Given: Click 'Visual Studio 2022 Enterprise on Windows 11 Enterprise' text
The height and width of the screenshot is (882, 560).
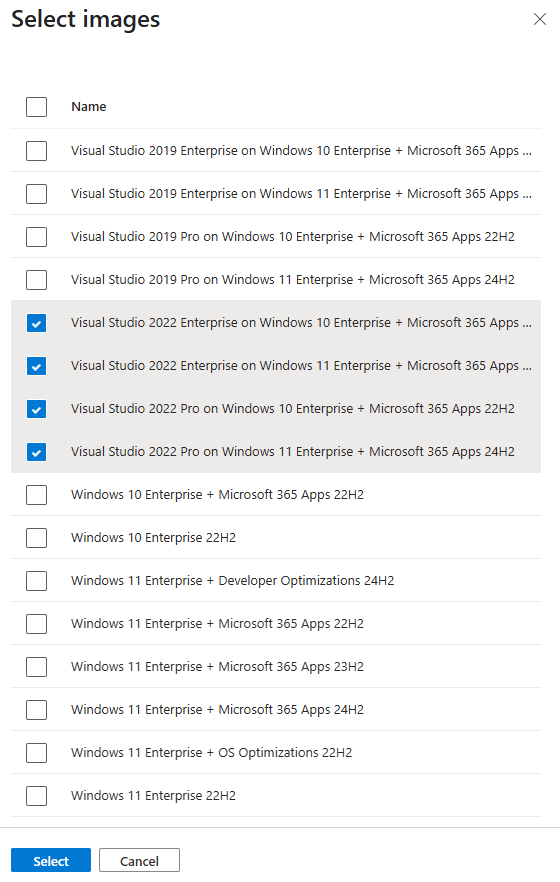Looking at the screenshot, I should [x=231, y=366].
